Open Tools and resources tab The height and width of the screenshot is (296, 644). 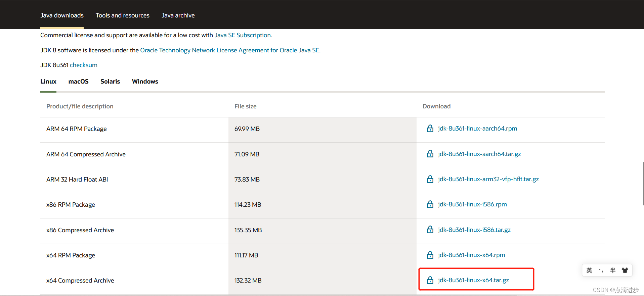coord(123,15)
